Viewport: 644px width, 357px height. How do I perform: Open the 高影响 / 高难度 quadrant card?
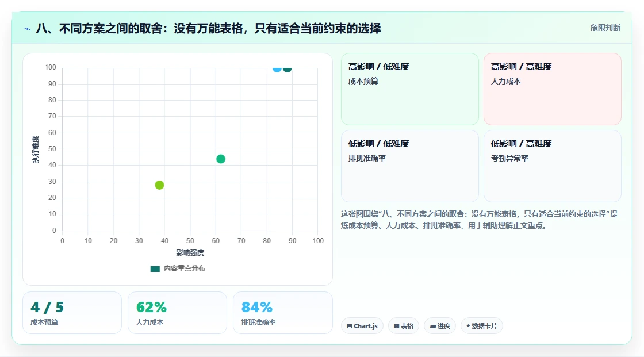pos(553,89)
